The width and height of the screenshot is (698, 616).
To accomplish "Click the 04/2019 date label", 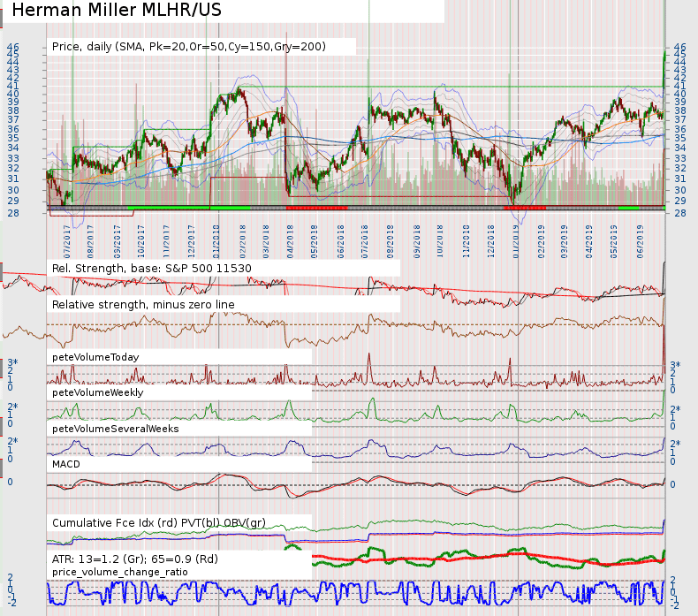I will click(589, 241).
